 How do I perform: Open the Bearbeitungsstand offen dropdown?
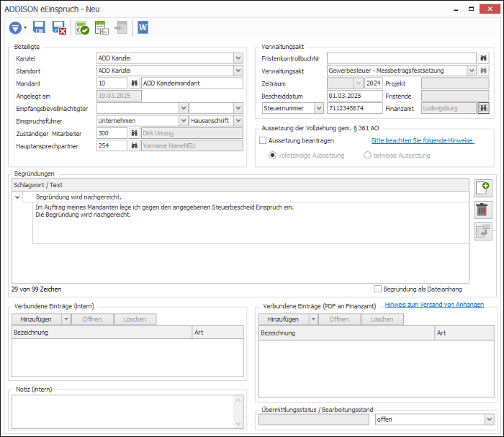(x=489, y=419)
